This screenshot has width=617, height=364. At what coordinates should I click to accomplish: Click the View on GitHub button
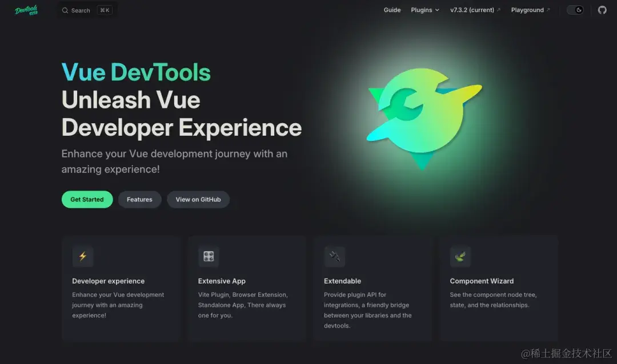198,199
